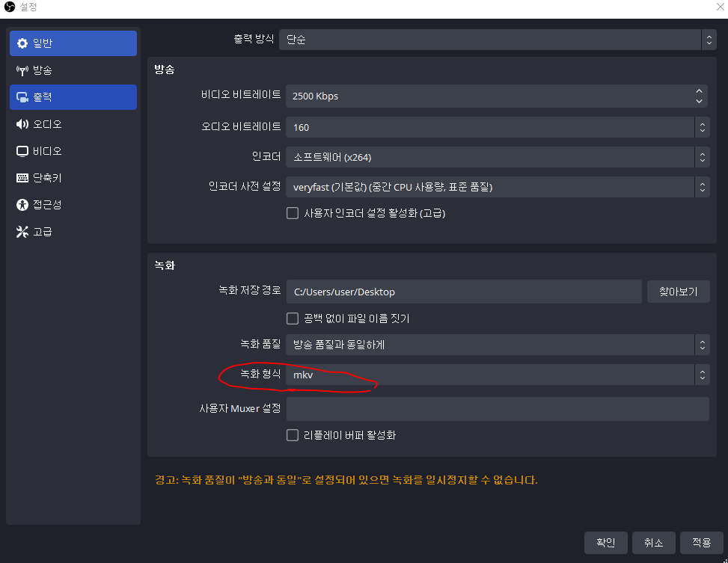Switch to the 오디오 settings tab label
Viewport: 728px width, 563px height.
pyautogui.click(x=47, y=124)
